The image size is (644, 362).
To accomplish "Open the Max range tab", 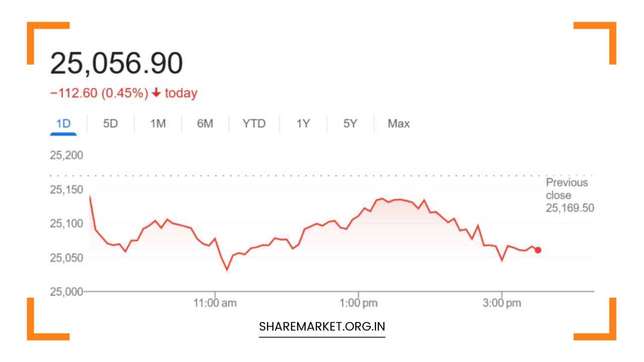I will click(398, 124).
